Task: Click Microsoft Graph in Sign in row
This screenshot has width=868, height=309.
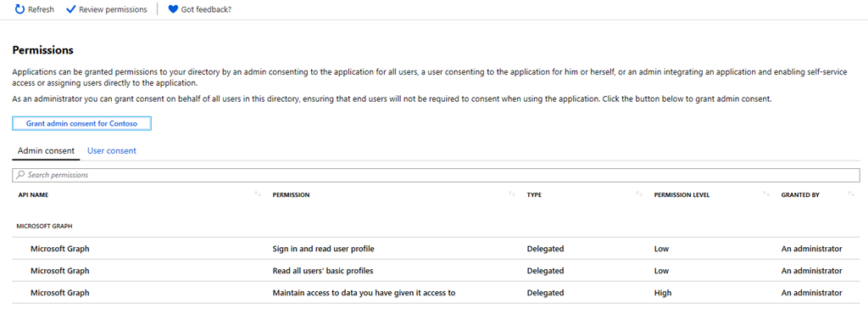Action: 60,249
